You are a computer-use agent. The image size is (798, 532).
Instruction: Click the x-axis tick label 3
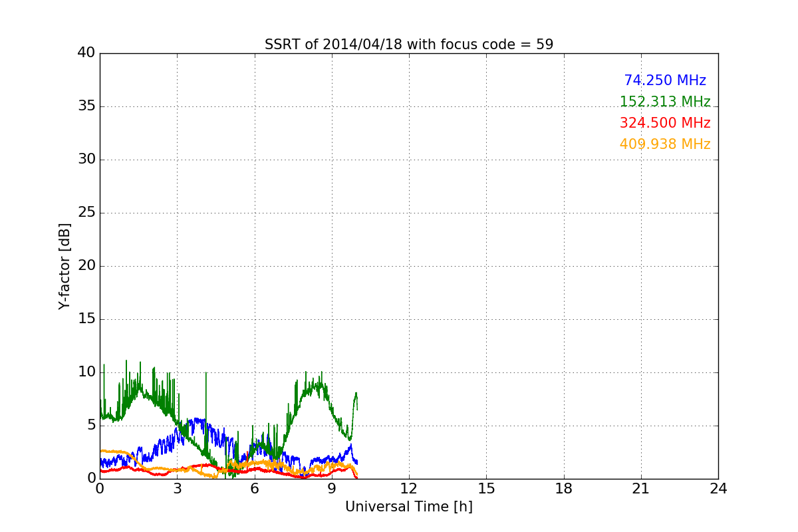coord(177,489)
